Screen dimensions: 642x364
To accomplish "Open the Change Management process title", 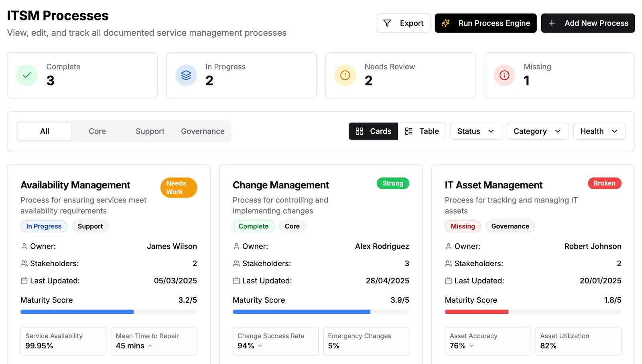I will [280, 185].
